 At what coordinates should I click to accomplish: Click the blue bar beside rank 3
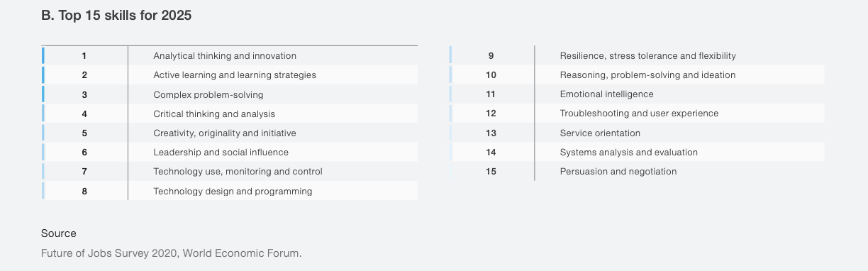point(43,94)
